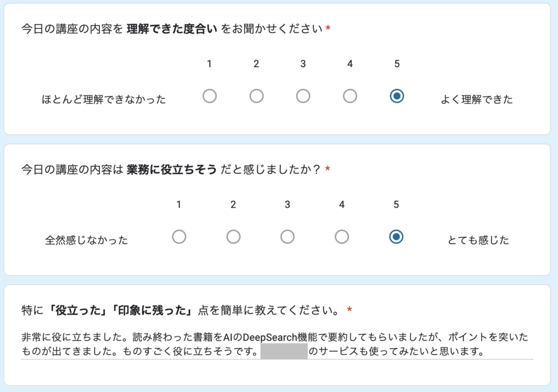This screenshot has width=558, height=392.
Task: Click the ほとんど理解できなかった scale label
Action: [104, 100]
